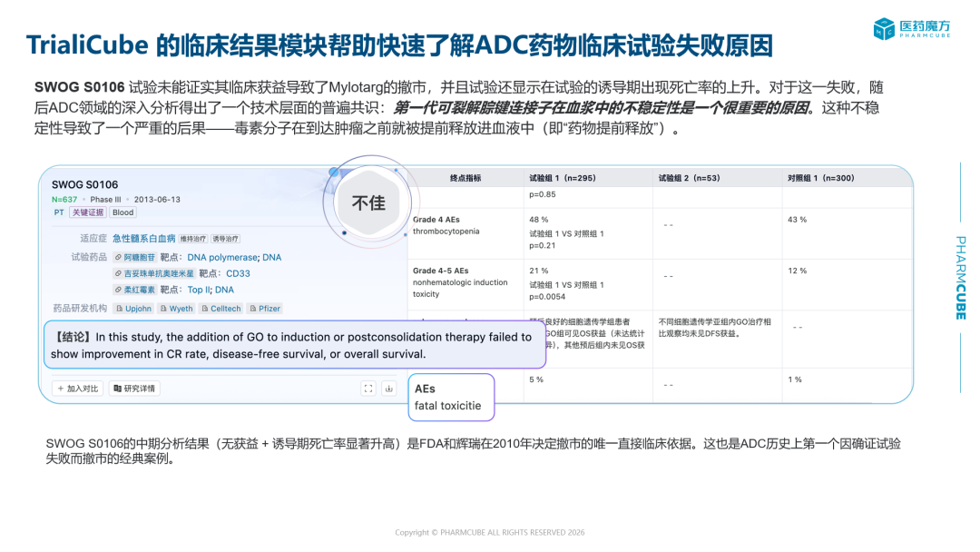Click the N=637 enrollment text
Image resolution: width=980 pixels, height=552 pixels.
coord(64,200)
